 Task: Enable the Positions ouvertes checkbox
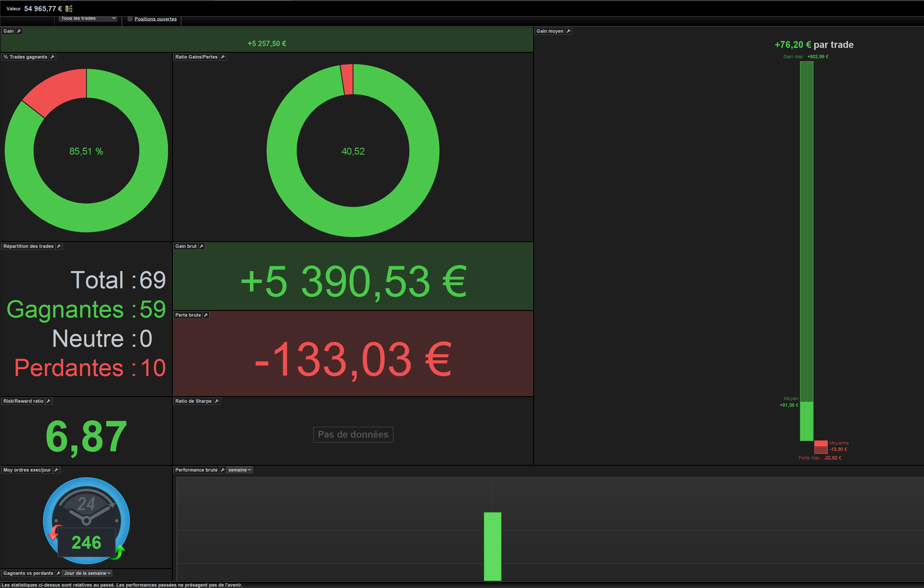click(x=130, y=19)
